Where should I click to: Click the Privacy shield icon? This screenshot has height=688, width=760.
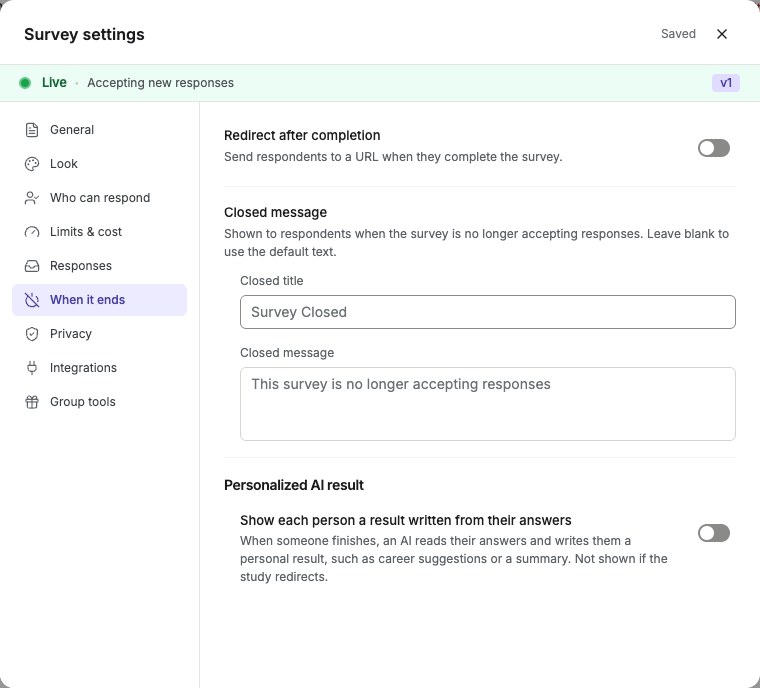[32, 334]
